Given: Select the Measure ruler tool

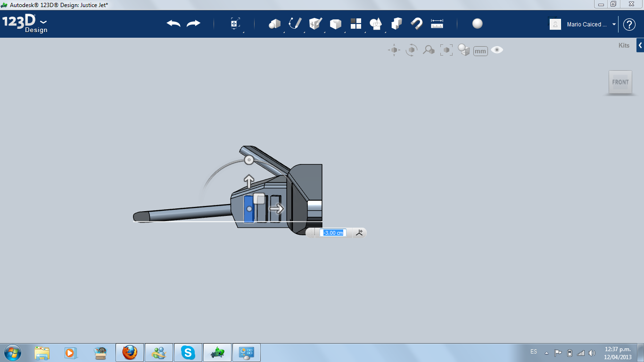Looking at the screenshot, I should (x=437, y=24).
